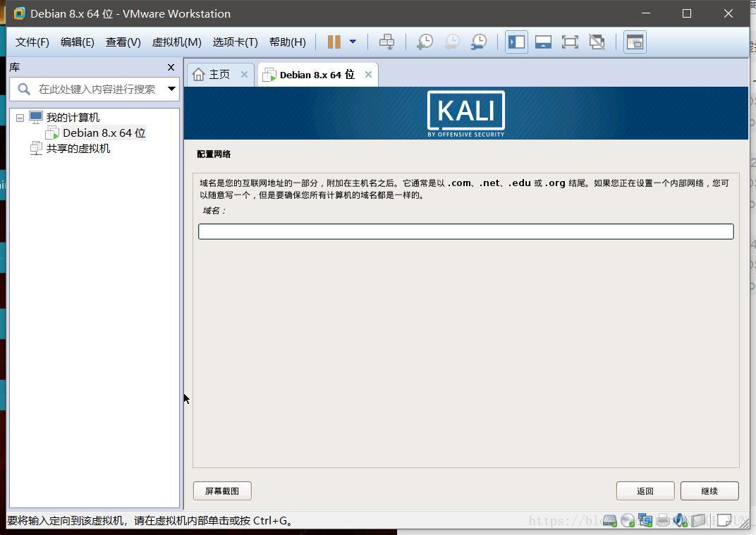This screenshot has height=535, width=756.
Task: Open the snapshot manager
Action: point(479,42)
